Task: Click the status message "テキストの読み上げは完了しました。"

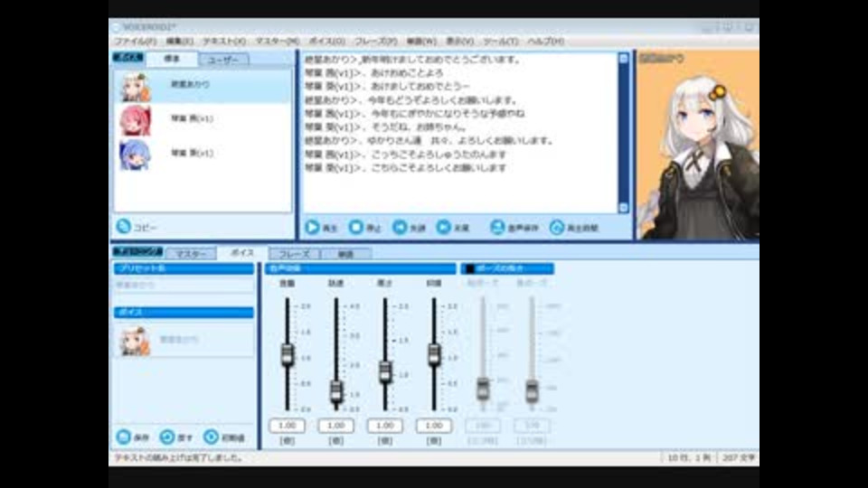Action: (179, 458)
